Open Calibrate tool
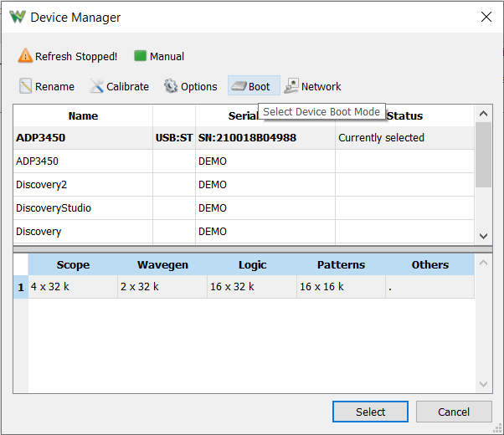This screenshot has height=435, width=504. tap(120, 86)
